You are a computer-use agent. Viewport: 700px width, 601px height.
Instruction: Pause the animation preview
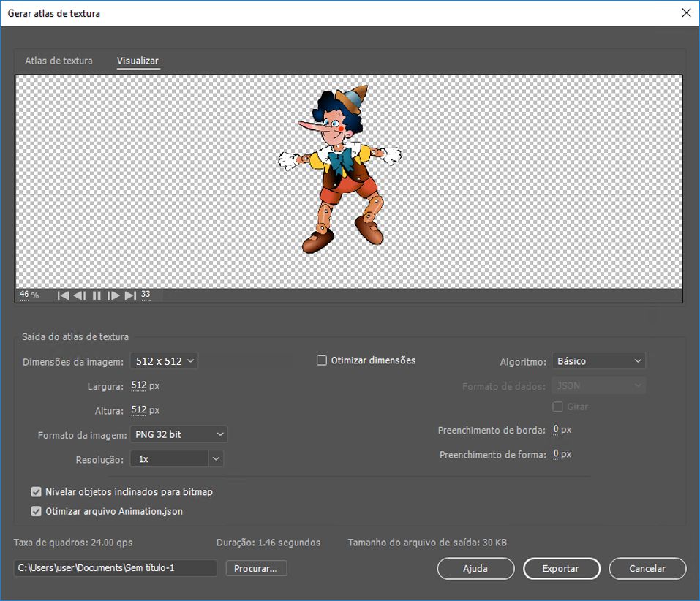tap(97, 295)
